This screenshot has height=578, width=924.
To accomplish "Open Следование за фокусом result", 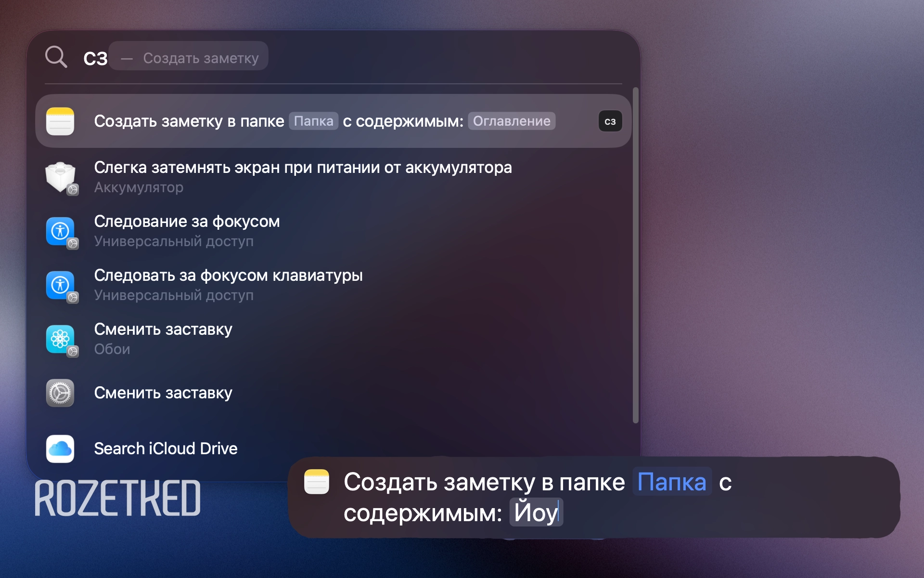I will click(x=333, y=231).
